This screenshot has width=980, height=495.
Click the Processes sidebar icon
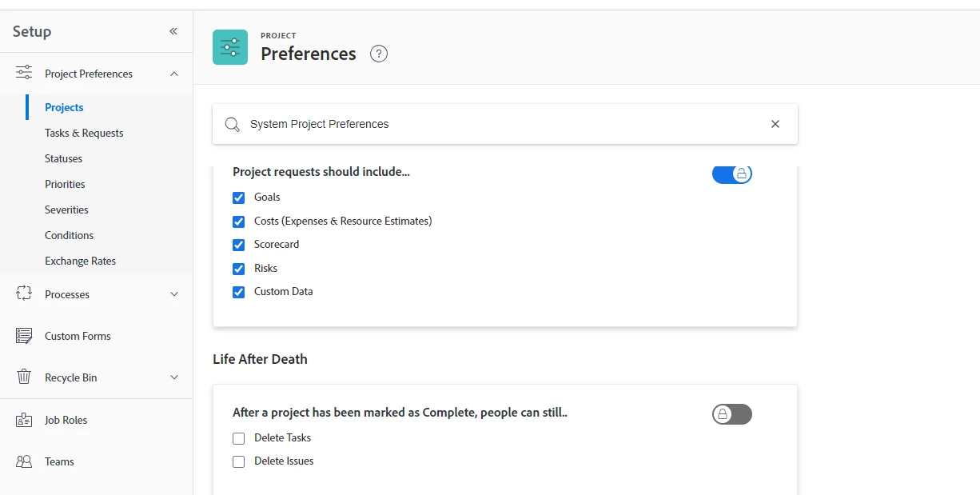pos(24,294)
